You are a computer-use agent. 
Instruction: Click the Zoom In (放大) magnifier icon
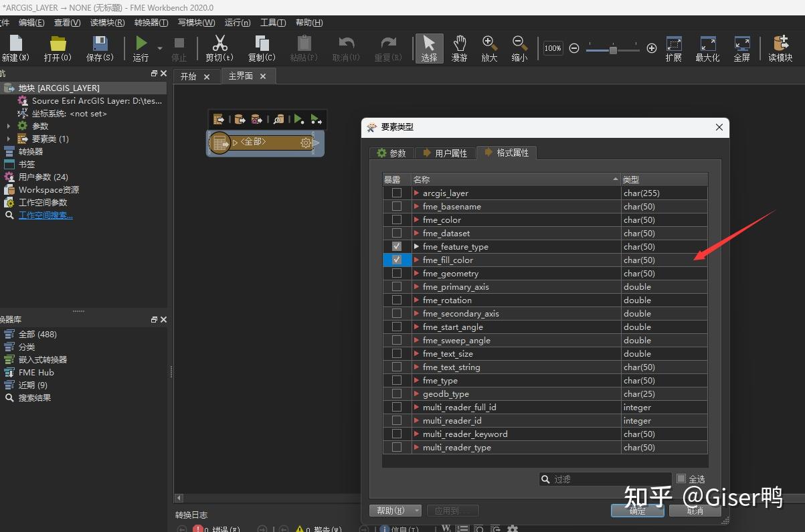click(x=489, y=44)
